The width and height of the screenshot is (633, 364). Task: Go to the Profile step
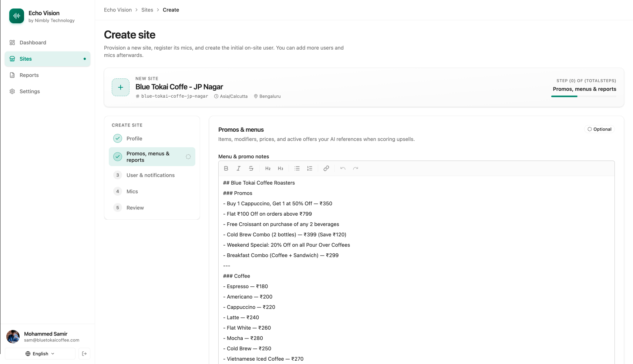coord(152,138)
